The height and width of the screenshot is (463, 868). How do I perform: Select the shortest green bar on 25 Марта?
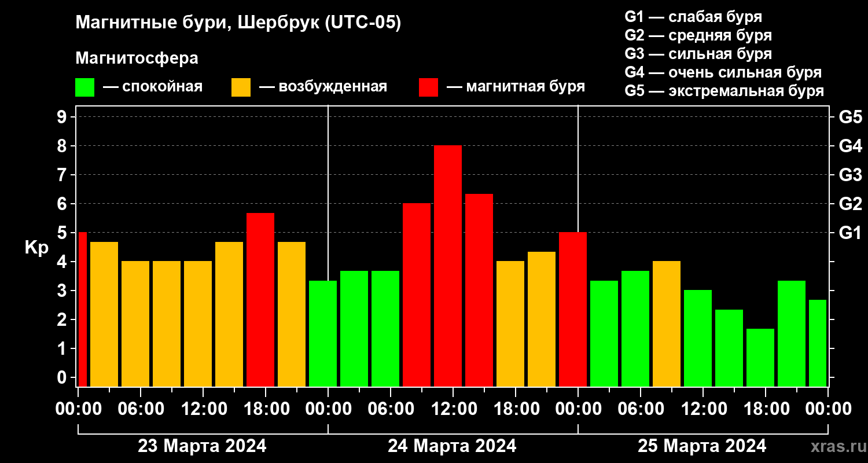(x=760, y=358)
